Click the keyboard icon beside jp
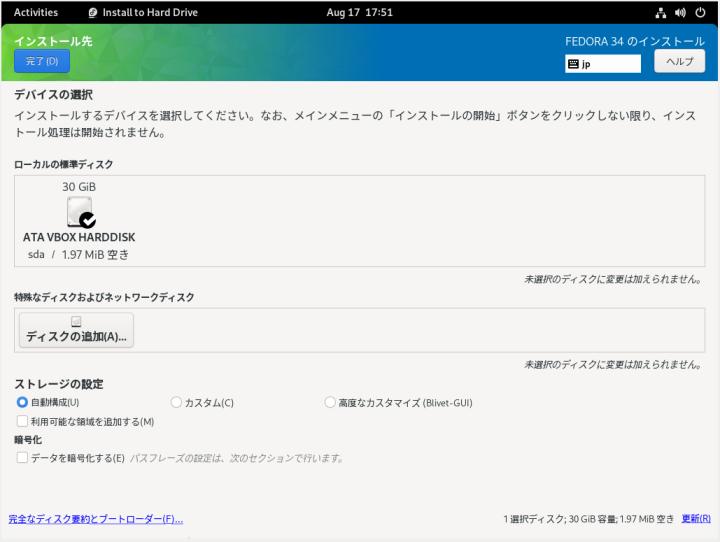Screen dimensions: 720x542 coord(573,64)
